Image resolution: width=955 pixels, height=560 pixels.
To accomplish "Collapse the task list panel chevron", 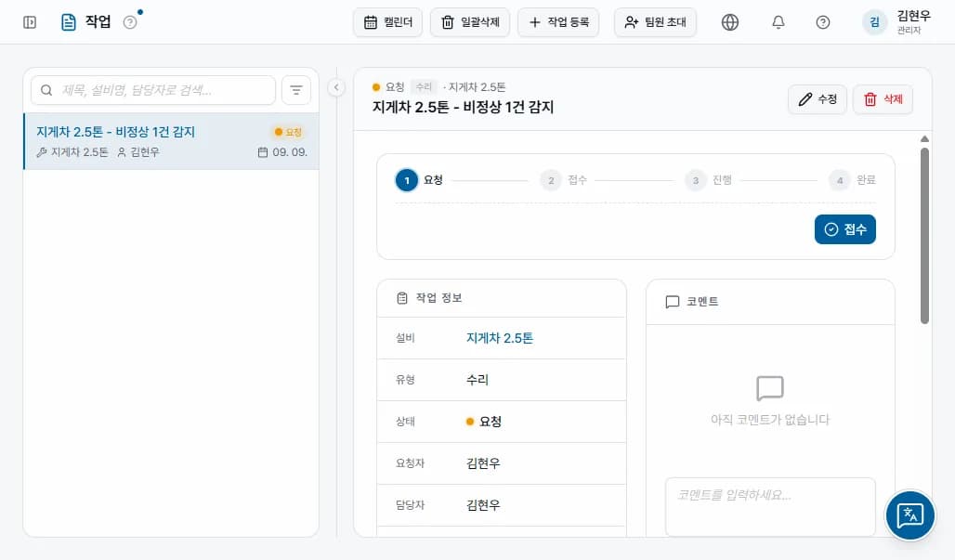I will [336, 87].
